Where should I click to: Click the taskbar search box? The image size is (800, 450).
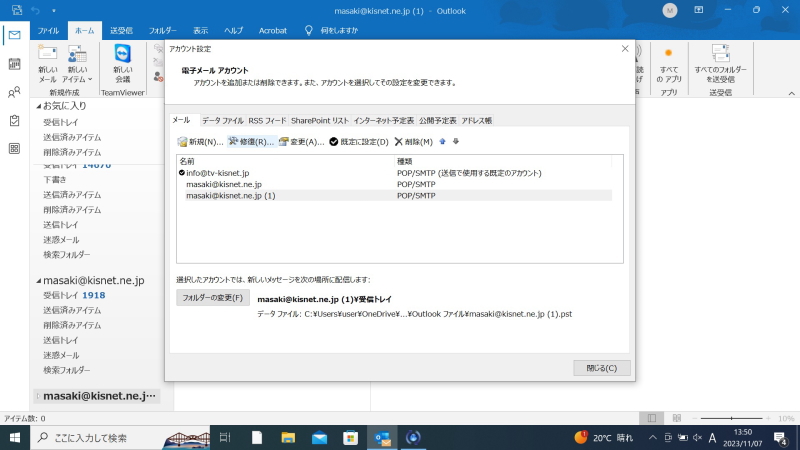[120, 438]
